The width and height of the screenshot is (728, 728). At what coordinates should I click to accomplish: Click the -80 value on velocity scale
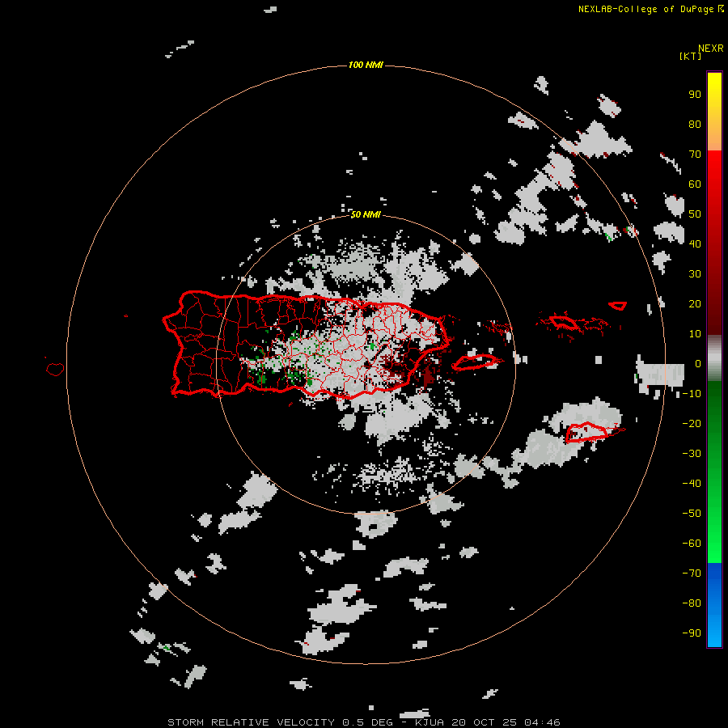(692, 603)
